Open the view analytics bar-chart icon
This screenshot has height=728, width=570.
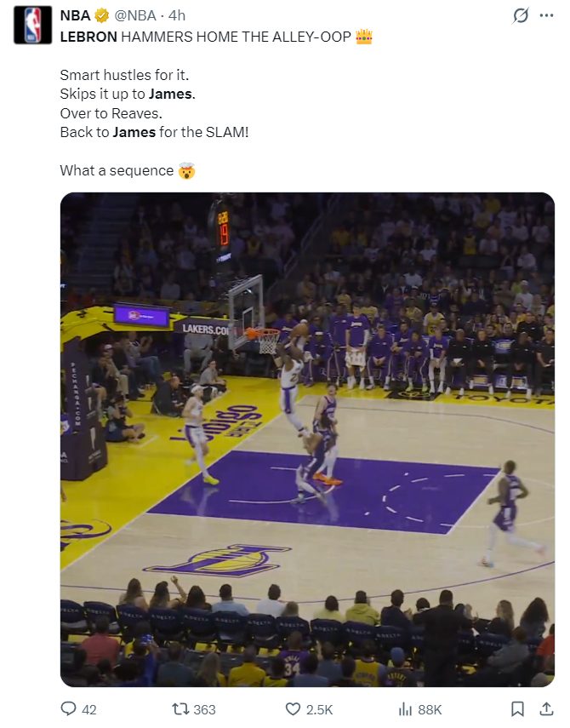[x=406, y=708]
